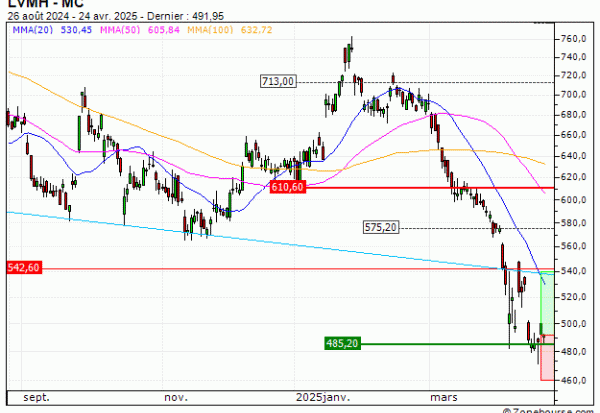This screenshot has height=413, width=600.
Task: Click the MMA(100) legend label
Action: (x=210, y=30)
